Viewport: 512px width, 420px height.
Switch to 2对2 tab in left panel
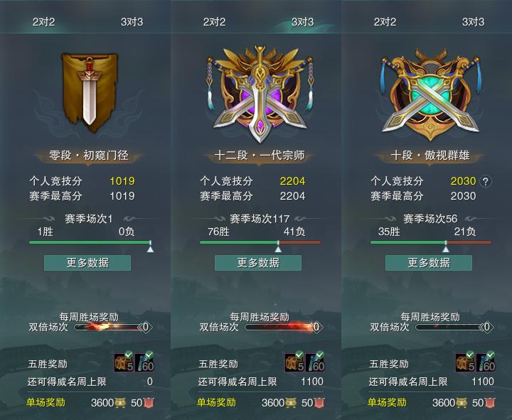point(43,22)
